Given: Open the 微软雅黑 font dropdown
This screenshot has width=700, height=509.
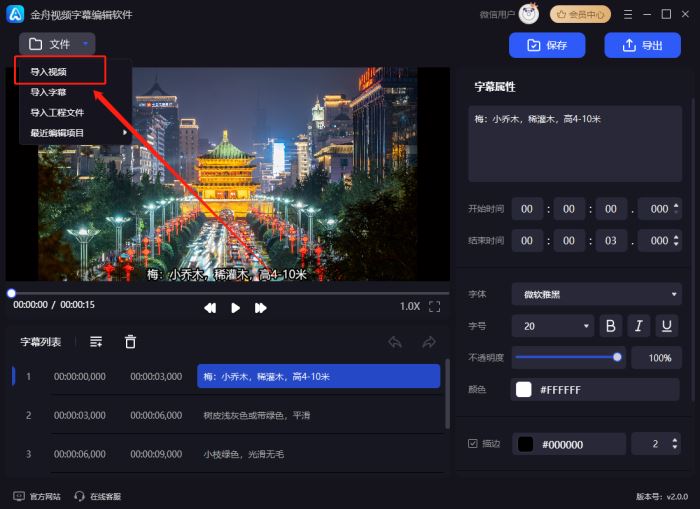Looking at the screenshot, I should click(597, 294).
